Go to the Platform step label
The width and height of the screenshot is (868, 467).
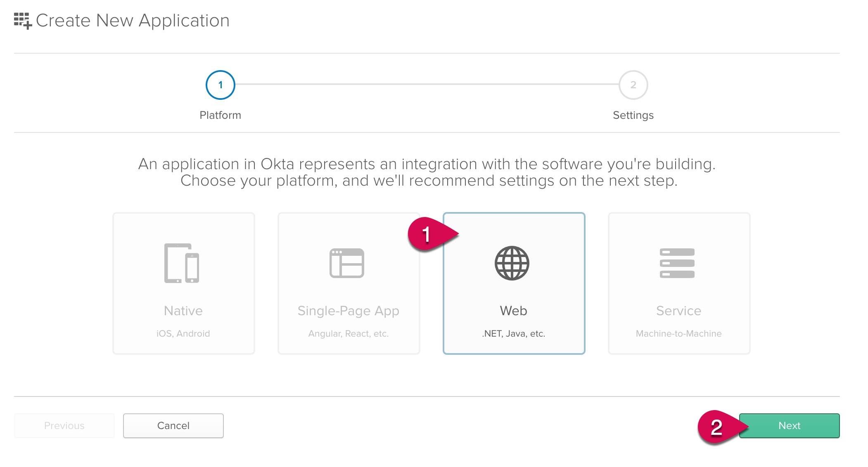tap(221, 115)
